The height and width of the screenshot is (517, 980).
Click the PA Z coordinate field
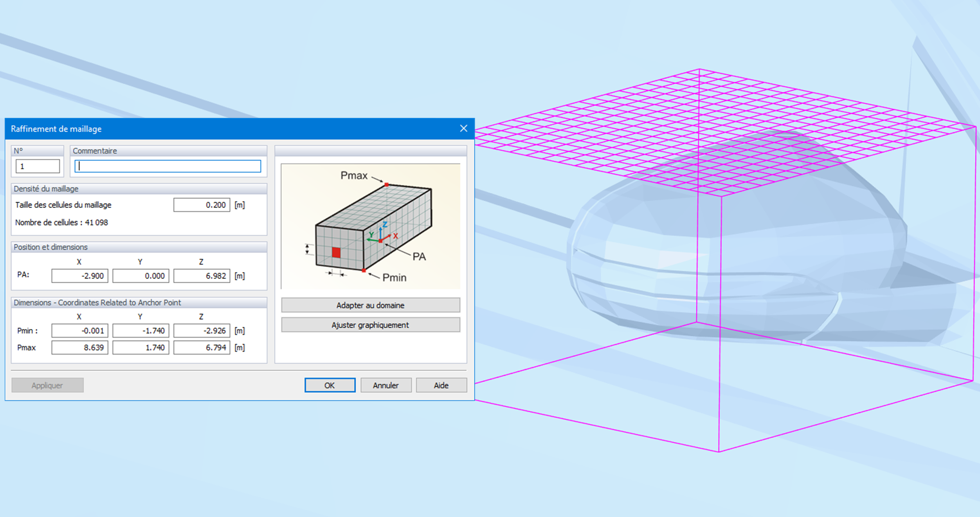(202, 276)
